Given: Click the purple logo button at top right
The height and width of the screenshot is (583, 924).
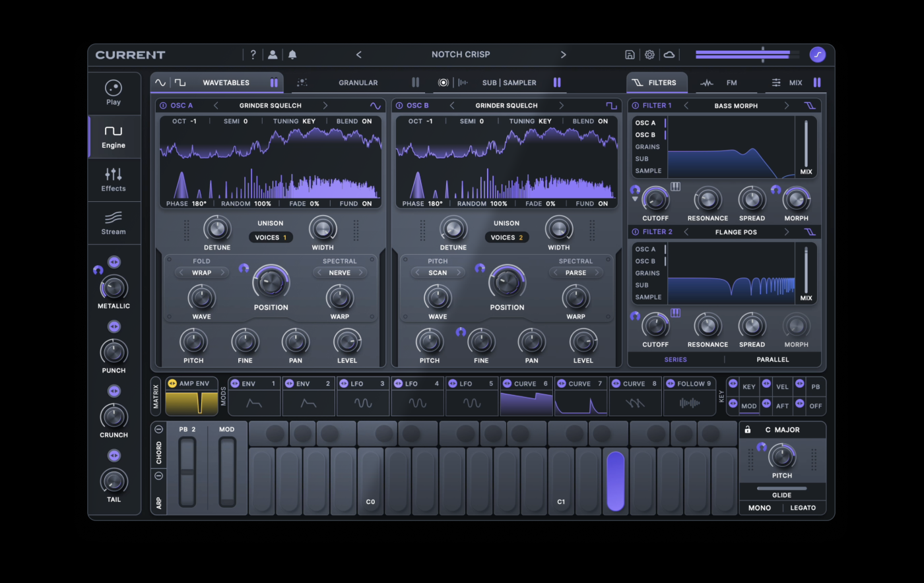Looking at the screenshot, I should pos(818,55).
